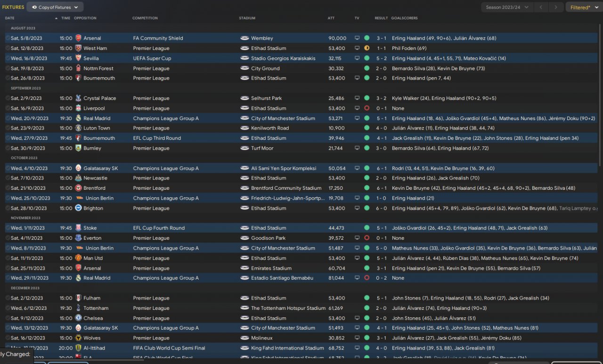The width and height of the screenshot is (603, 364).
Task: Open the EFL Cup Third Round link
Action: pos(157,138)
